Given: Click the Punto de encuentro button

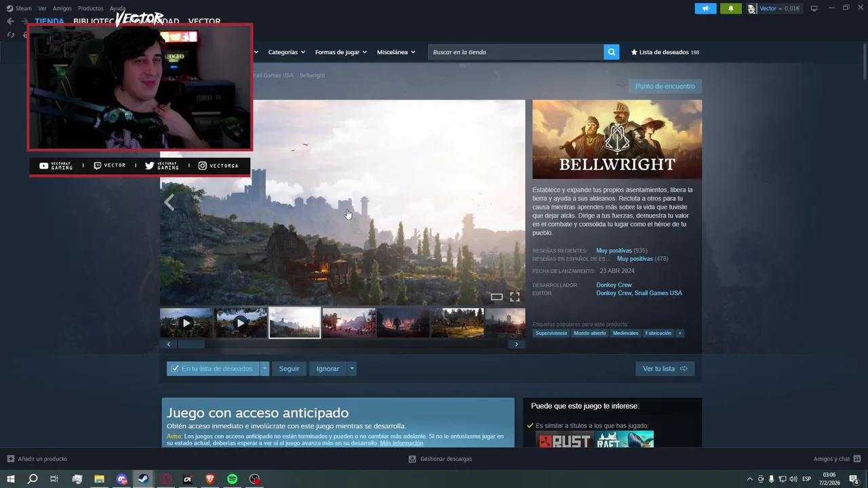Looking at the screenshot, I should 665,86.
